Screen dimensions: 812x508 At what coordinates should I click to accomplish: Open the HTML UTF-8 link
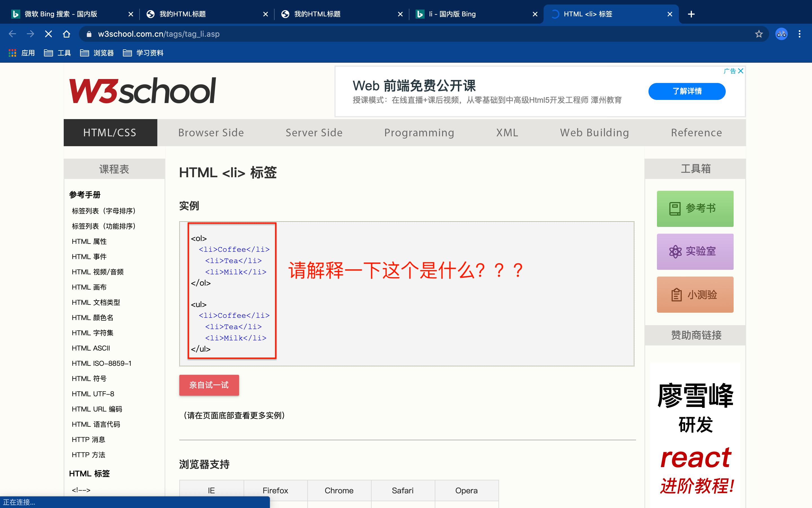[93, 394]
